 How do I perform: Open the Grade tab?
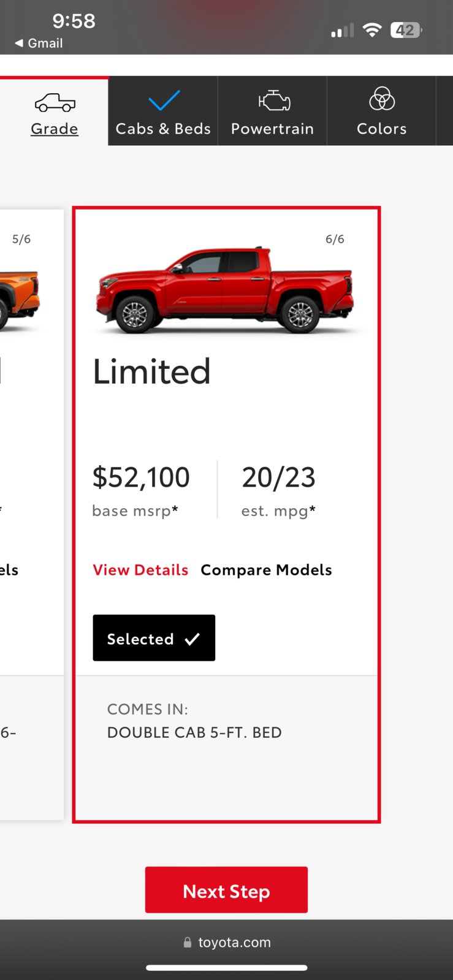pos(55,111)
